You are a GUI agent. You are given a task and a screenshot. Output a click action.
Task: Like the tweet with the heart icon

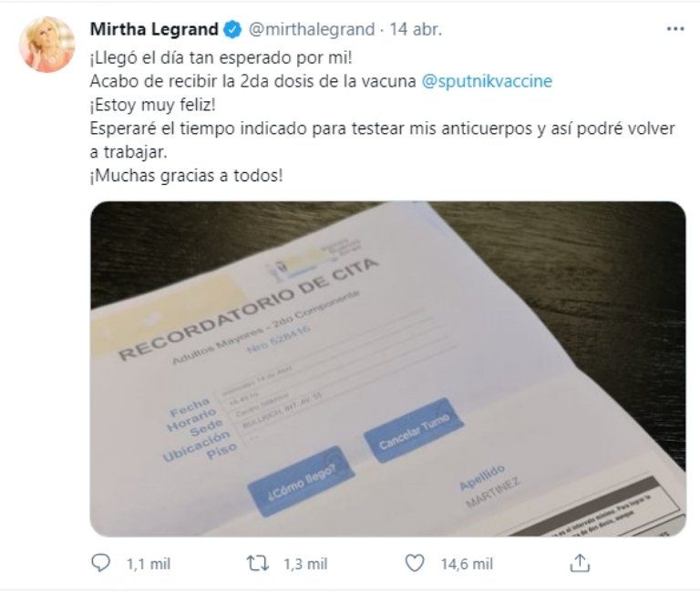[416, 564]
